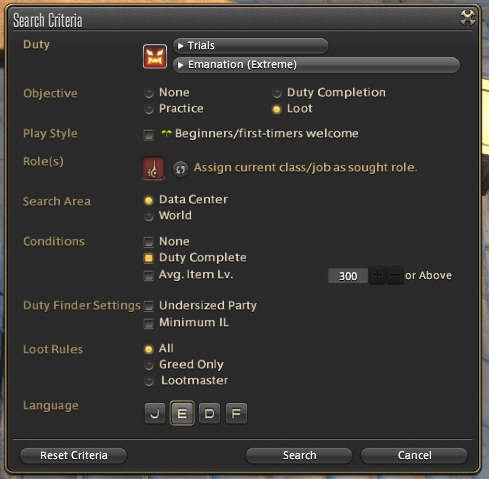Screen dimensions: 489x479
Task: Click the Red Mage role icon
Action: 153,168
